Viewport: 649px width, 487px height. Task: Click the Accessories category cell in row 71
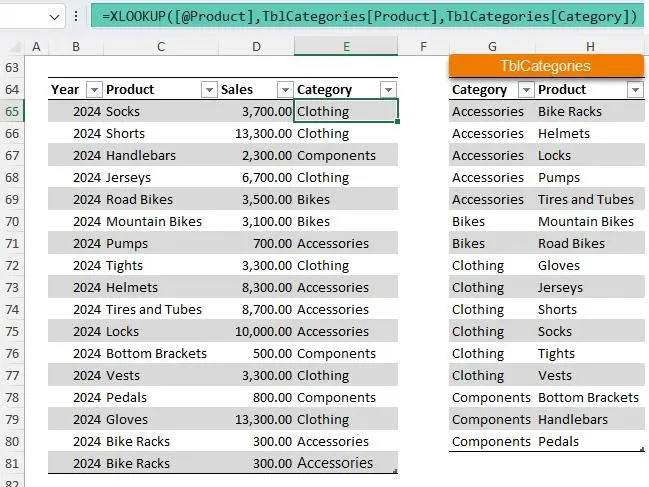pos(346,243)
